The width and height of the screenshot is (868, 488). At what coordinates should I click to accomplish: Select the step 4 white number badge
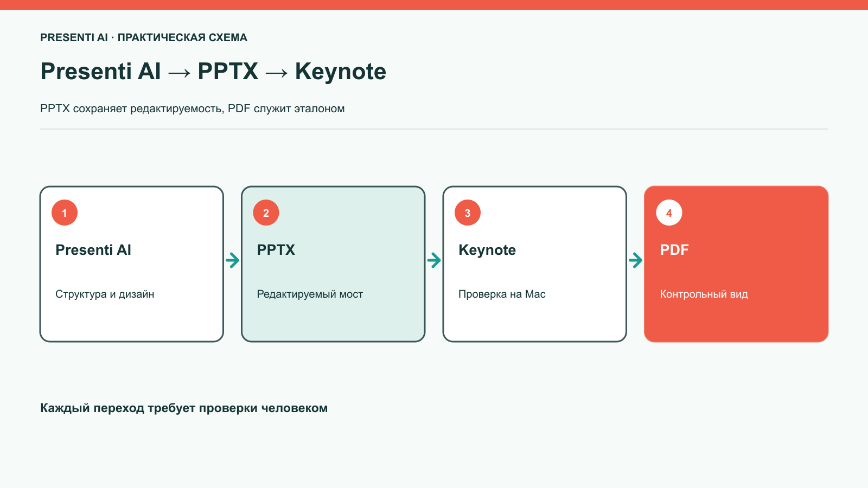click(669, 213)
